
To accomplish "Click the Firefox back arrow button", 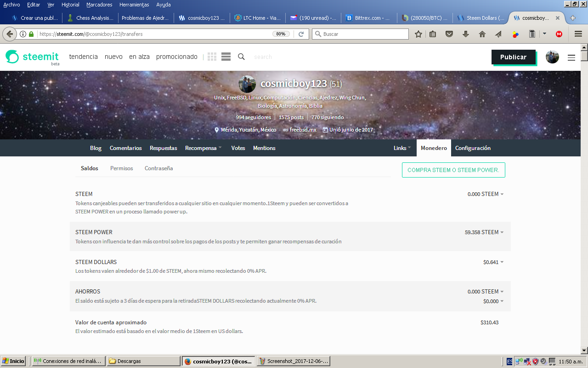I will coord(10,34).
